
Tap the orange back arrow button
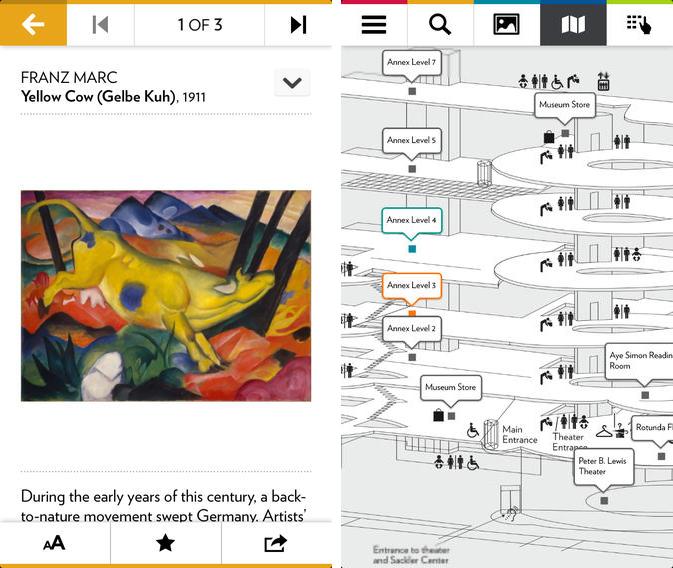pyautogui.click(x=33, y=24)
